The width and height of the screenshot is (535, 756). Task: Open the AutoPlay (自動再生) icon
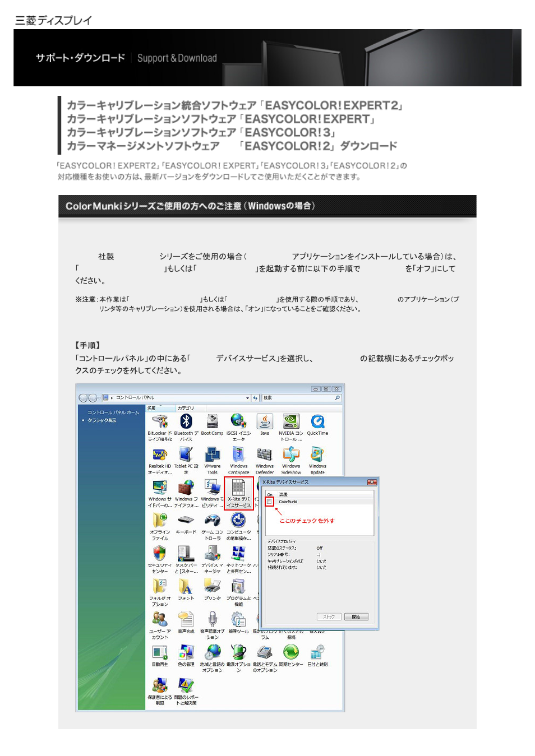[x=160, y=656]
